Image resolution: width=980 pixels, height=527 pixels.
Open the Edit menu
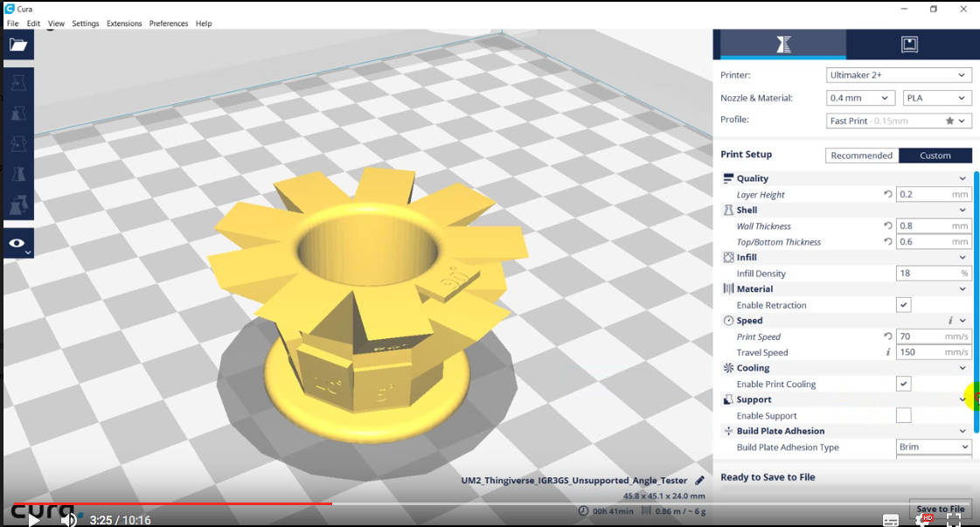[x=33, y=23]
